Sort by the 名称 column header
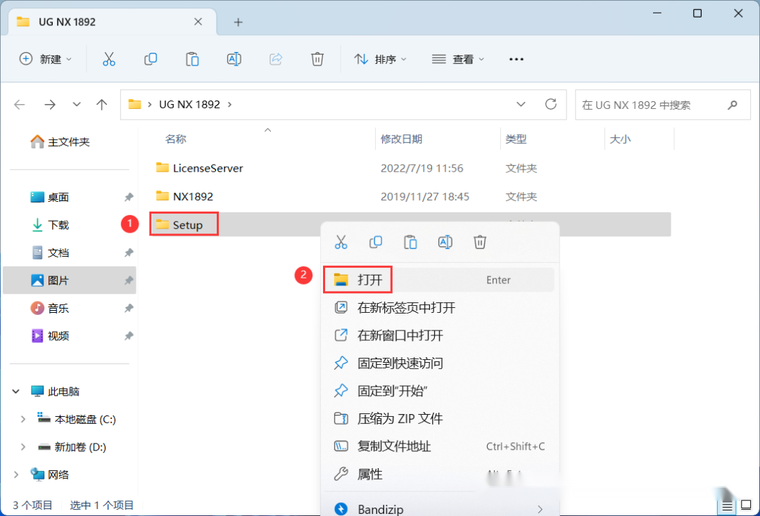760x516 pixels. [x=175, y=140]
